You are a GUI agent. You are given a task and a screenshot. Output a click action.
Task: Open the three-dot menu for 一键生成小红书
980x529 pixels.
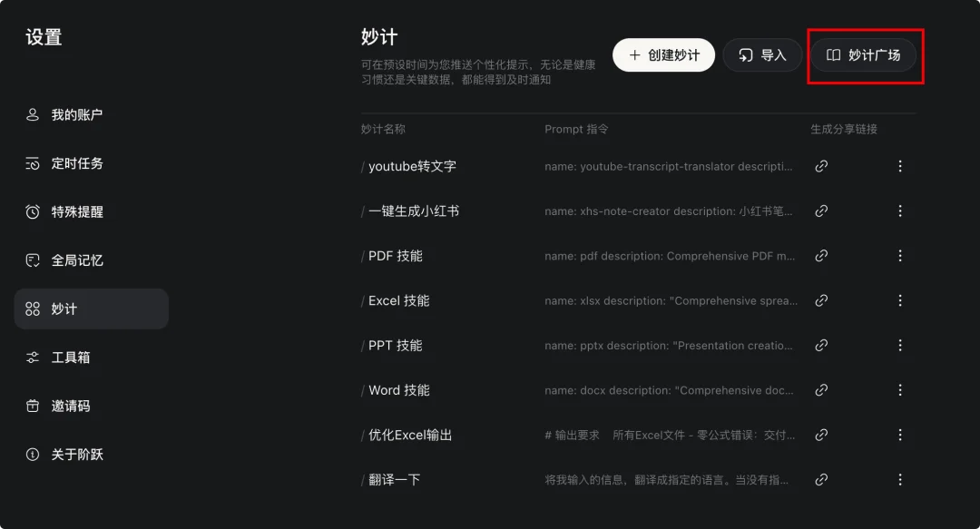click(900, 211)
